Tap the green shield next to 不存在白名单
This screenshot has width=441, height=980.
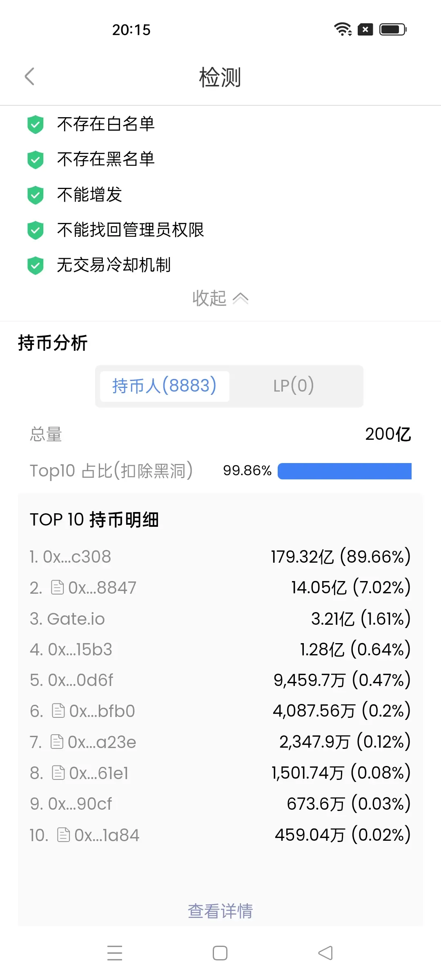point(36,124)
